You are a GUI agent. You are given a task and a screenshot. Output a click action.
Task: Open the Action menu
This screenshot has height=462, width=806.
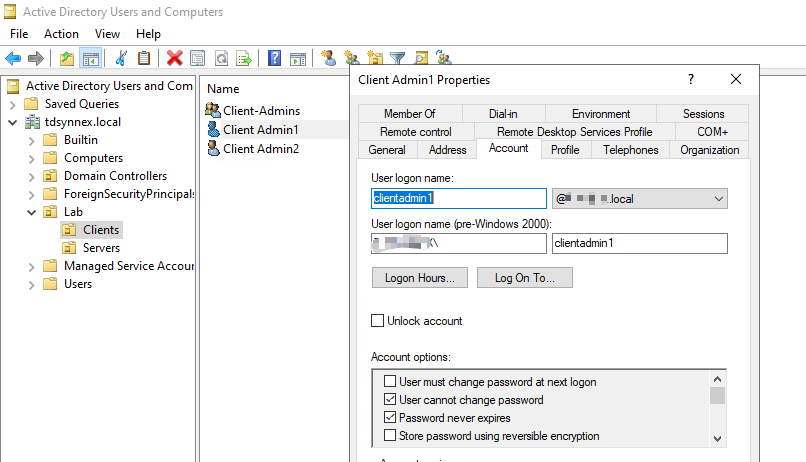pyautogui.click(x=61, y=34)
